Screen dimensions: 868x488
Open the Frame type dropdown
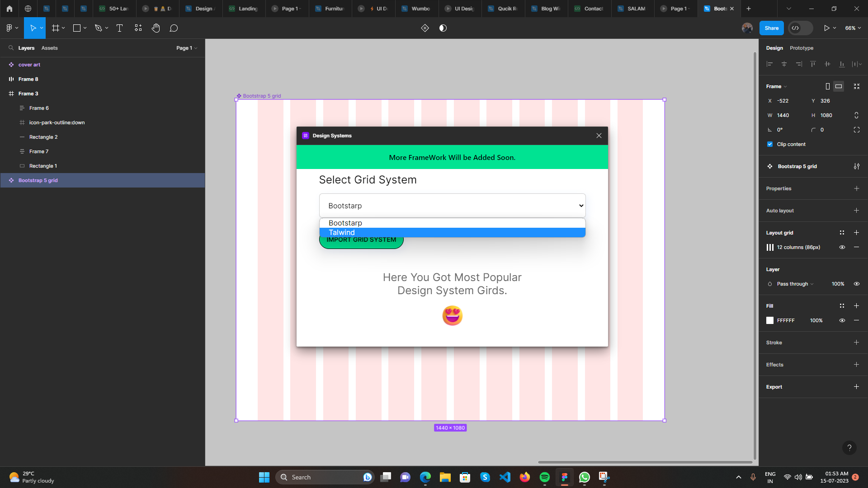click(x=777, y=86)
